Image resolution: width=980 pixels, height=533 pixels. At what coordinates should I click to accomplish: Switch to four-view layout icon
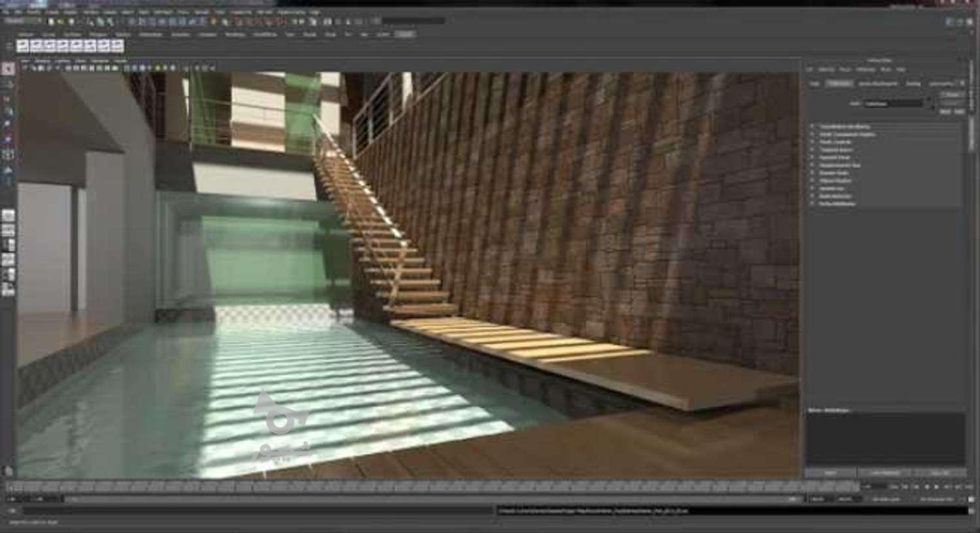(8, 230)
